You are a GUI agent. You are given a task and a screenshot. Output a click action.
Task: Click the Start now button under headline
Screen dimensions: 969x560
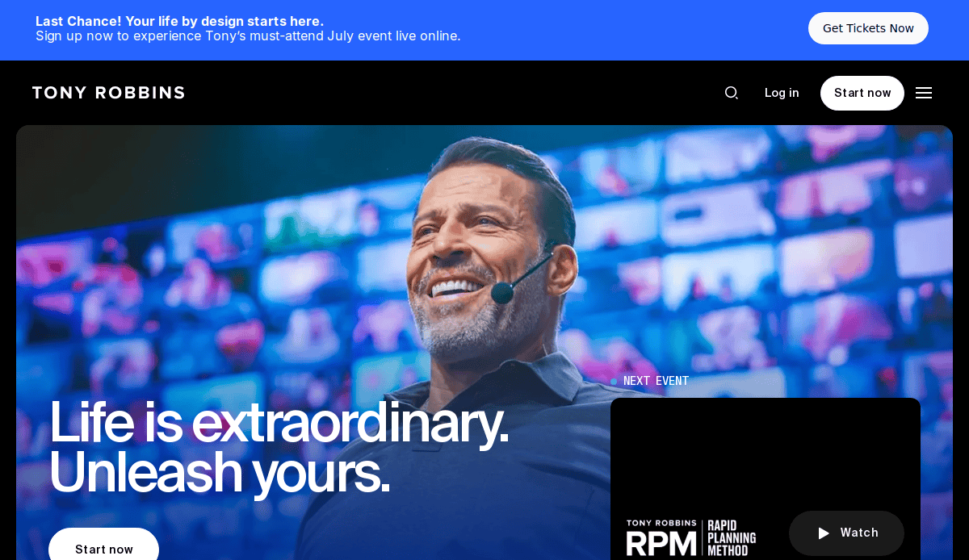click(x=103, y=545)
